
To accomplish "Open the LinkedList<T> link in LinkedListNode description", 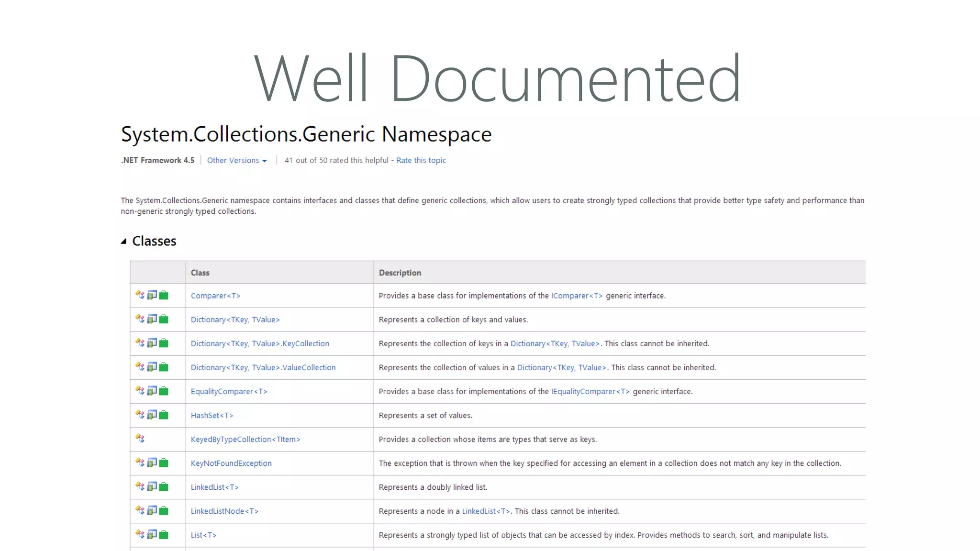I will [x=486, y=511].
